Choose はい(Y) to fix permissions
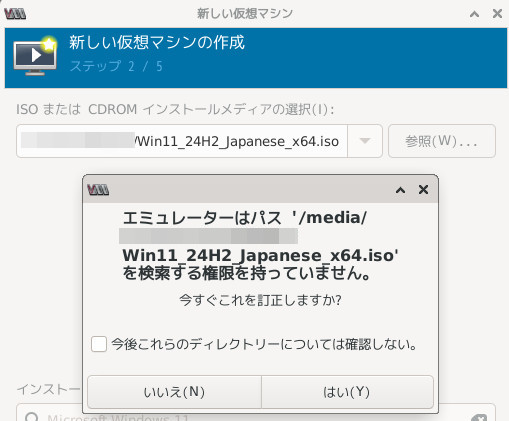Screen dimensions: 509x421 pyautogui.click(x=347, y=392)
